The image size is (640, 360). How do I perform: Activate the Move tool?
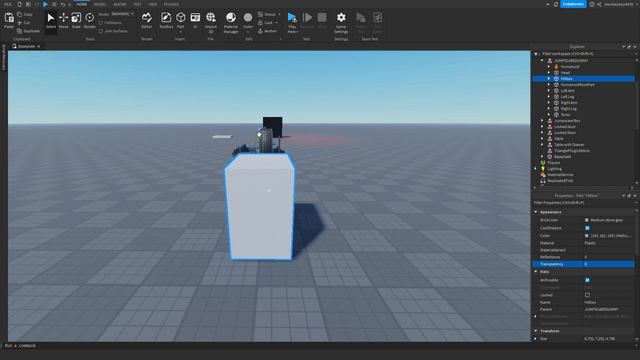(63, 21)
